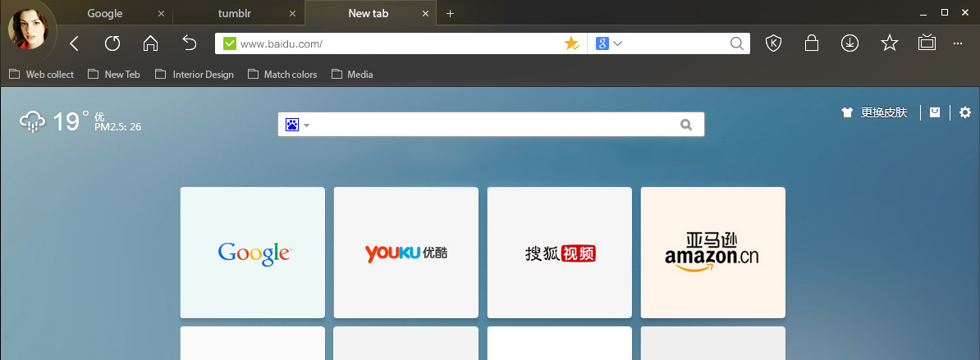Viewport: 980px width, 360px height.
Task: Open new tab with plus button
Action: click(450, 13)
